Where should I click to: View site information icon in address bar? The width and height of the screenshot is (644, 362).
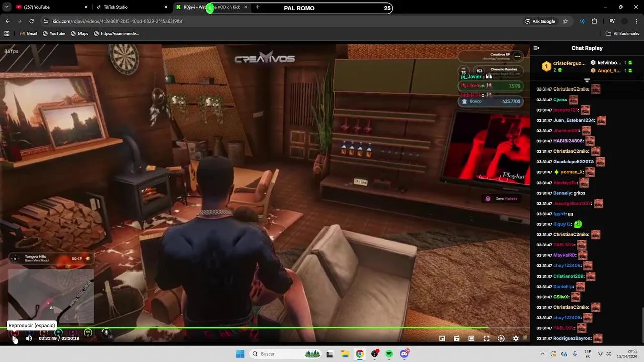point(46,21)
